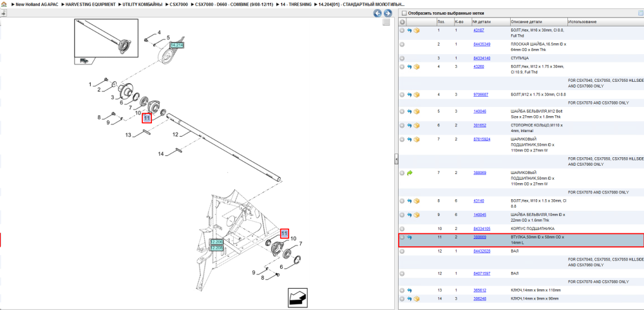The image size is (644, 310).
Task: Go to the previous diagram with the back arrow
Action: pos(377,13)
